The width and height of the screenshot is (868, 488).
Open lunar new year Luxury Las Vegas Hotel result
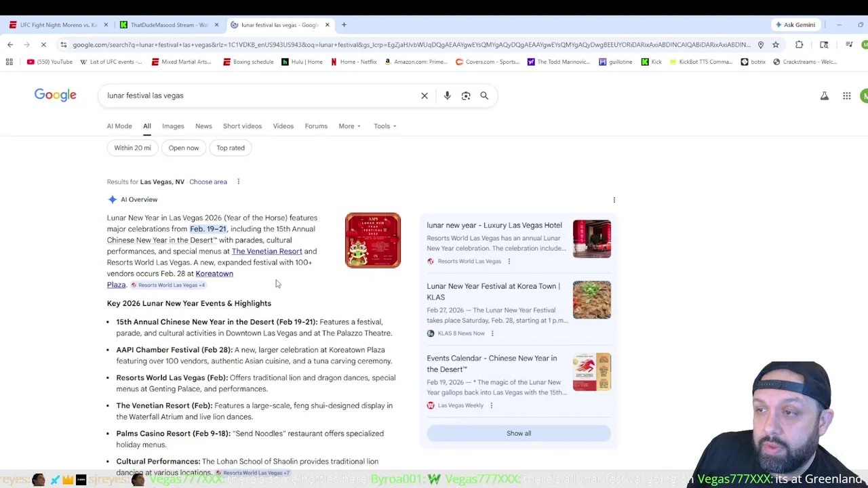pyautogui.click(x=494, y=225)
